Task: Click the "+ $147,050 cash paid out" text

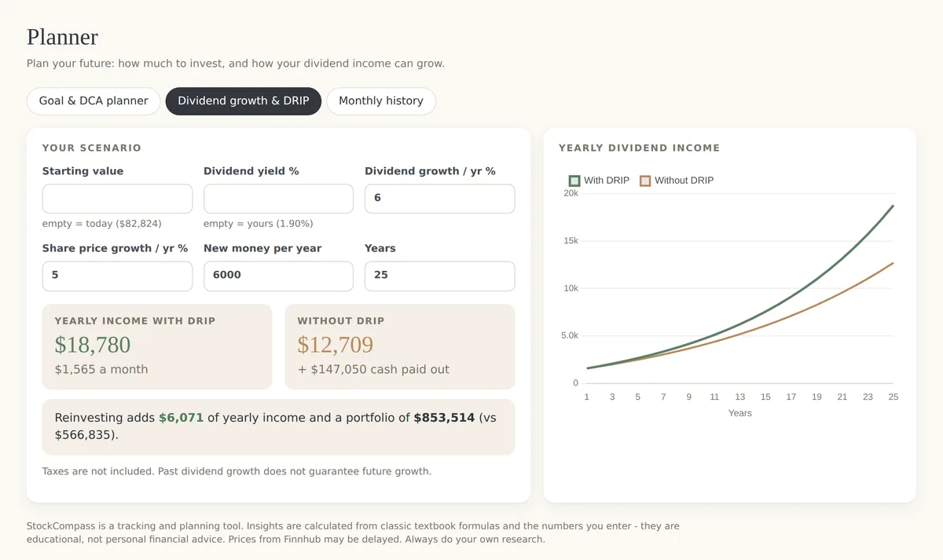Action: pyautogui.click(x=373, y=369)
